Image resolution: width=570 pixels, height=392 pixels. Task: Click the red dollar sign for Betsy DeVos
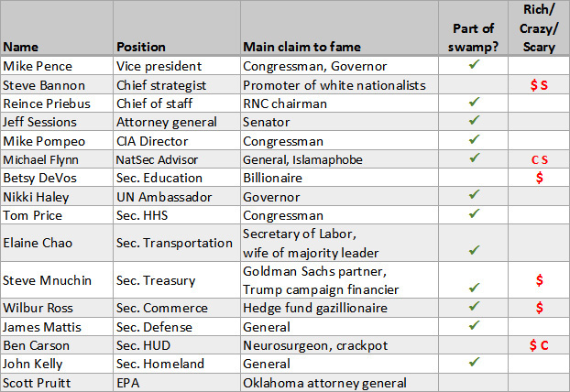[x=539, y=178]
